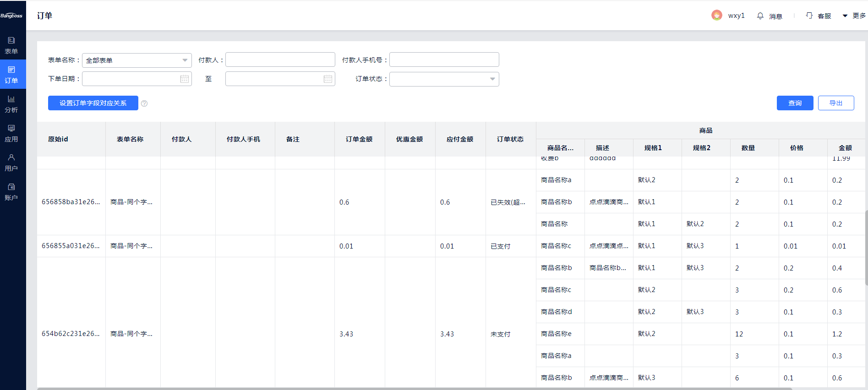Click the horizontal table scrollbar
This screenshot has width=868, height=390.
[412, 389]
